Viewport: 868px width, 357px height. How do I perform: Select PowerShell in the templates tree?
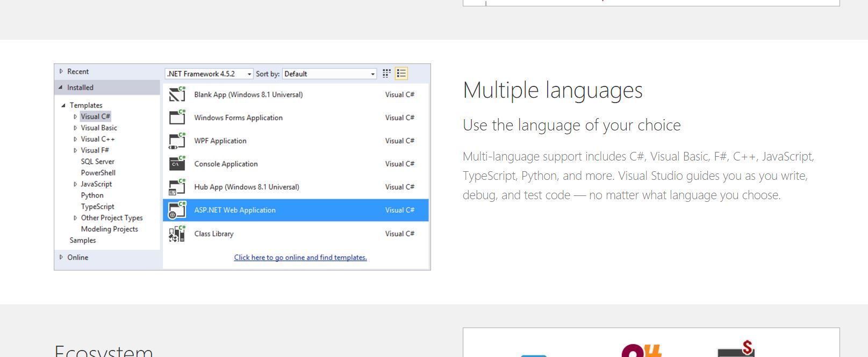tap(98, 173)
